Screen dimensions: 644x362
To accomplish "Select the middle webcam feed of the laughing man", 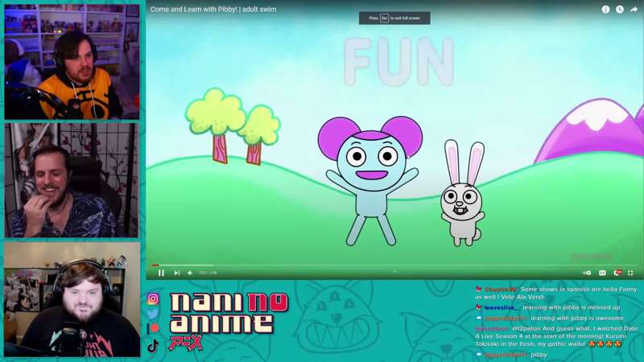I will [x=72, y=180].
